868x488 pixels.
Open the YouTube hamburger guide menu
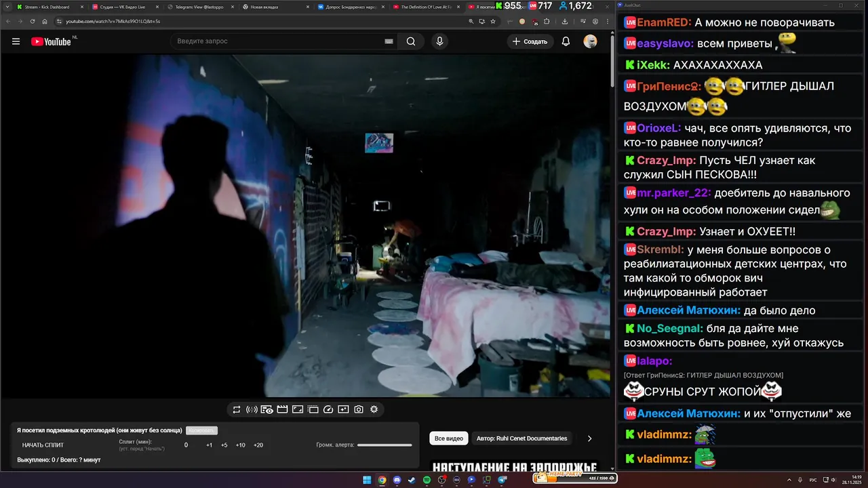click(16, 41)
